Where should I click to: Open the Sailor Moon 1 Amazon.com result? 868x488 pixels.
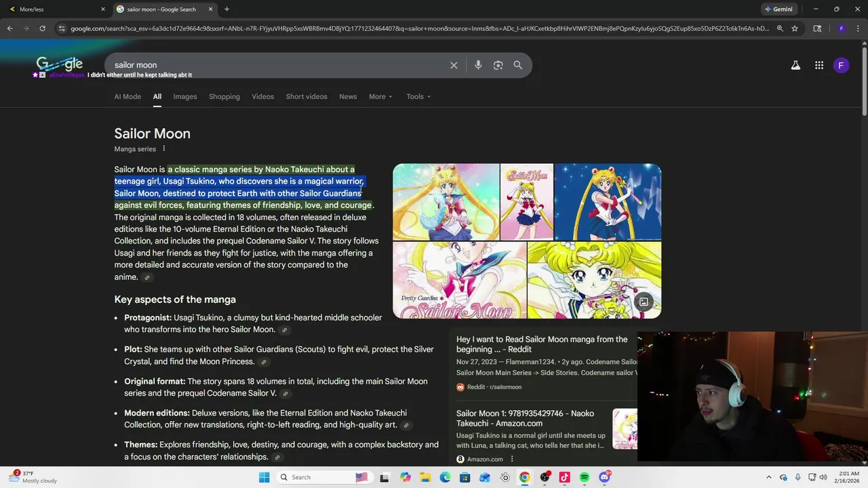pyautogui.click(x=525, y=418)
